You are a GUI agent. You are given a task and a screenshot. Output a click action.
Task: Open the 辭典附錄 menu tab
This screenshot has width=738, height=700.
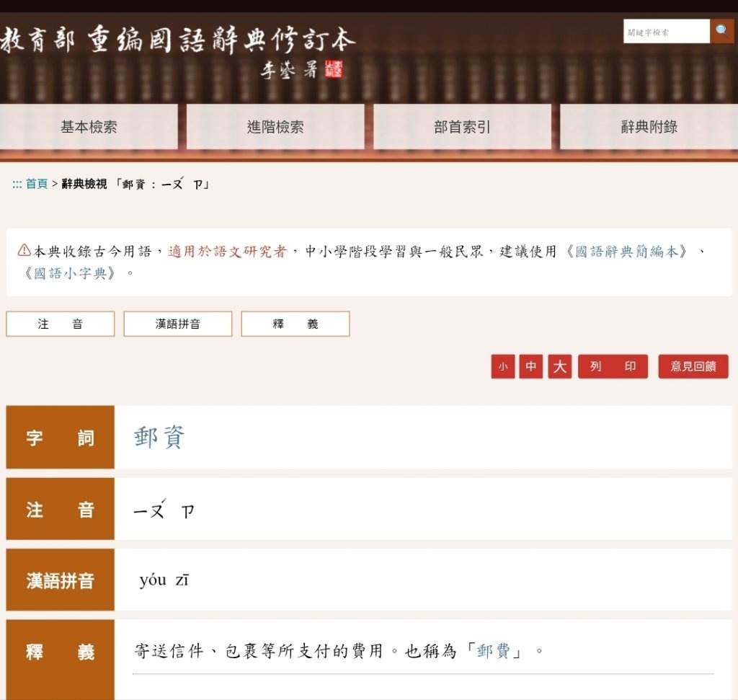649,127
